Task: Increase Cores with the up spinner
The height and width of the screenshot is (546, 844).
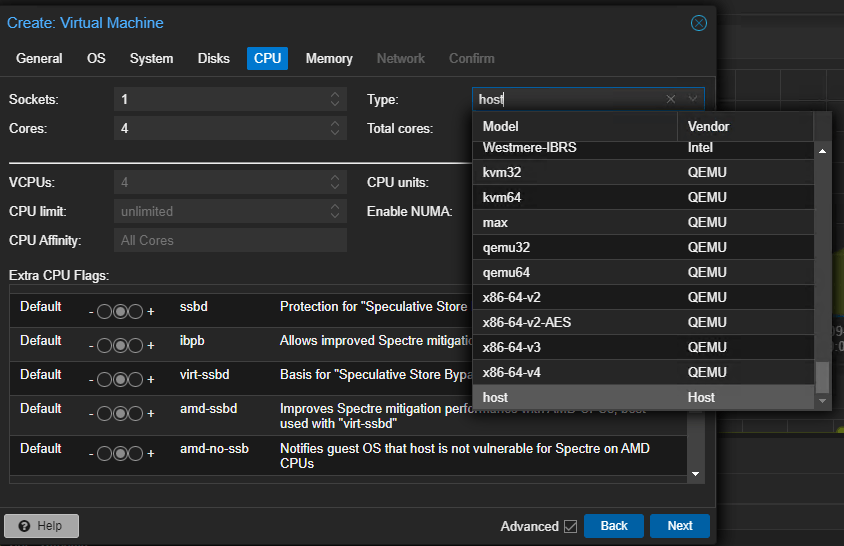Action: (x=335, y=123)
